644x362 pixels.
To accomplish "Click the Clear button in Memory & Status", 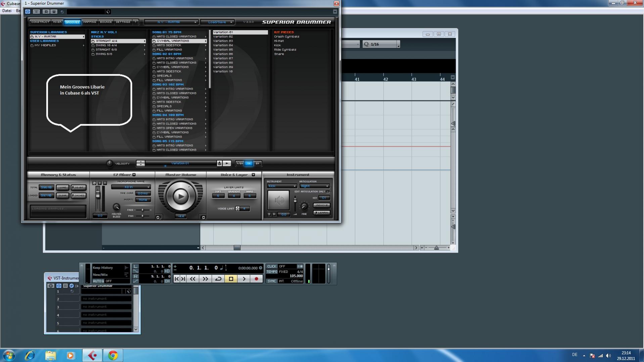I will [x=62, y=196].
